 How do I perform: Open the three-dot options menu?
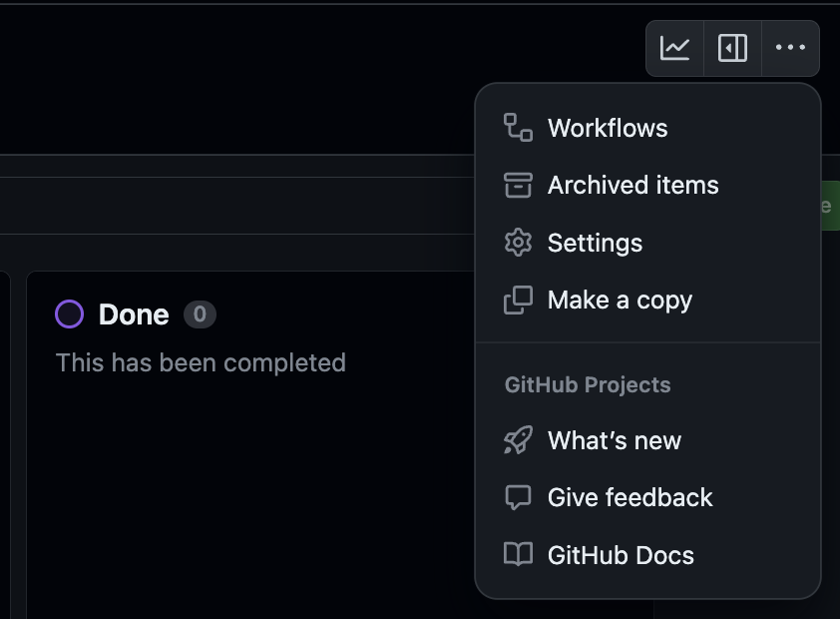pyautogui.click(x=790, y=47)
